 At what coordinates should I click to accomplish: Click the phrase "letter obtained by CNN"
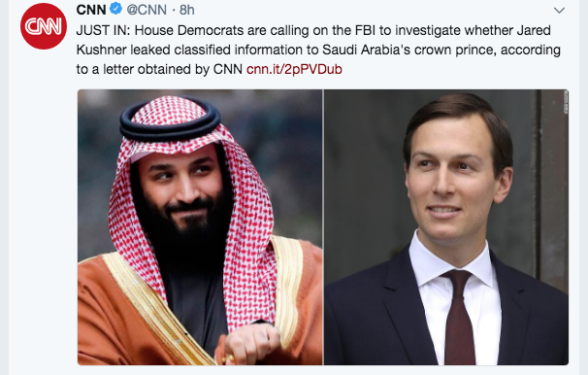pyautogui.click(x=173, y=69)
